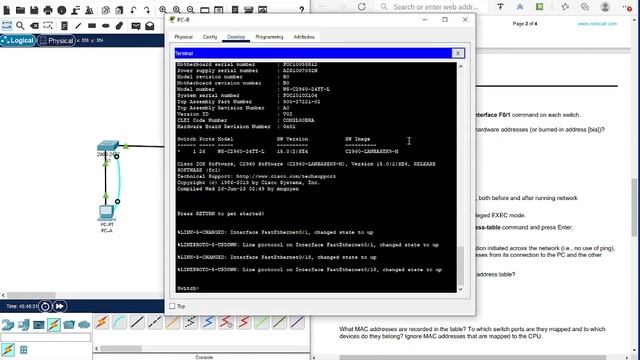Click the workspace horizontal scrollbar
640x360 pixels.
(x=31, y=295)
